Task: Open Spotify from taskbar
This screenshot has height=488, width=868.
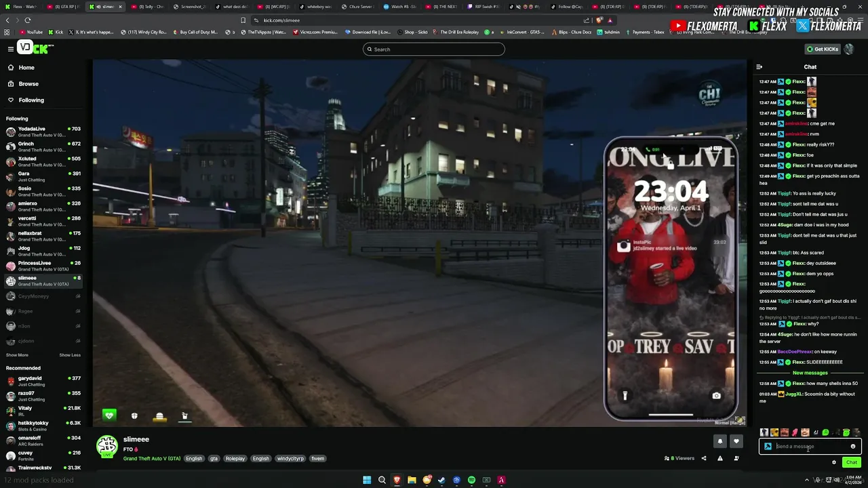Action: click(471, 480)
